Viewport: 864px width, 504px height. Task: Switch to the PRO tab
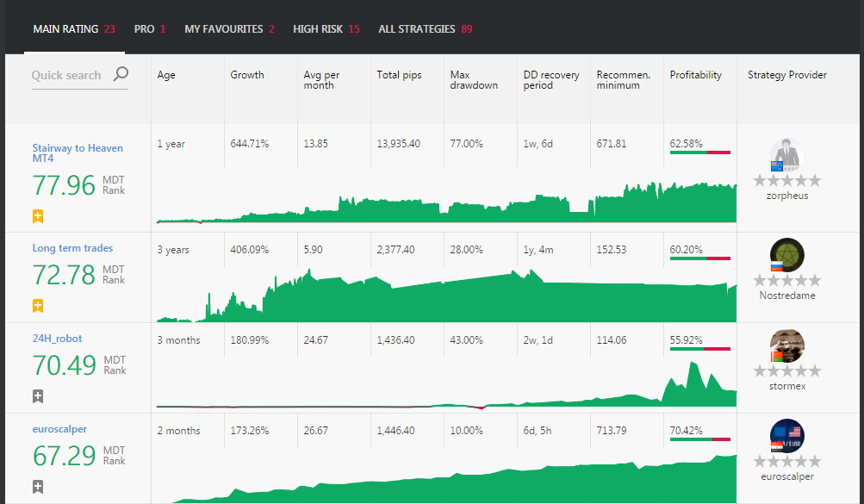(x=150, y=29)
